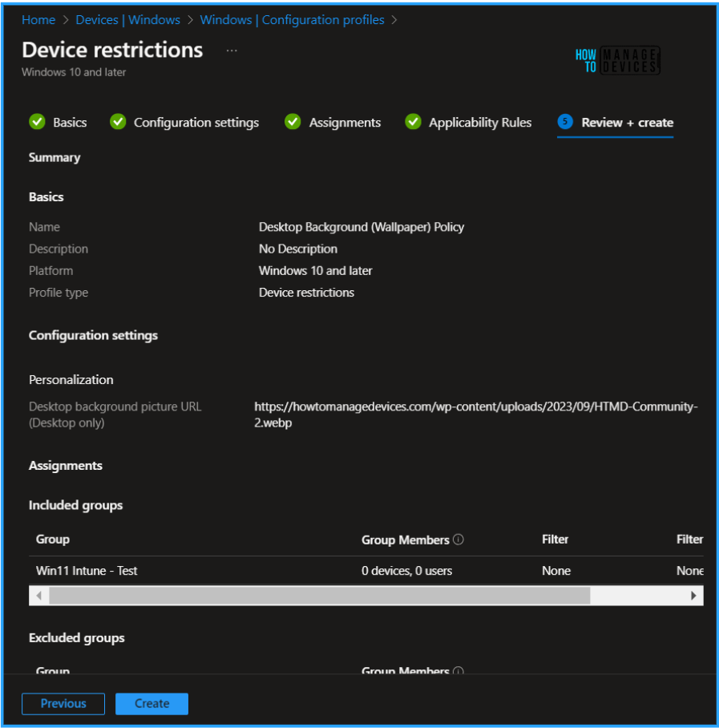
Task: Click the desktop background picture URL value
Action: pos(476,415)
